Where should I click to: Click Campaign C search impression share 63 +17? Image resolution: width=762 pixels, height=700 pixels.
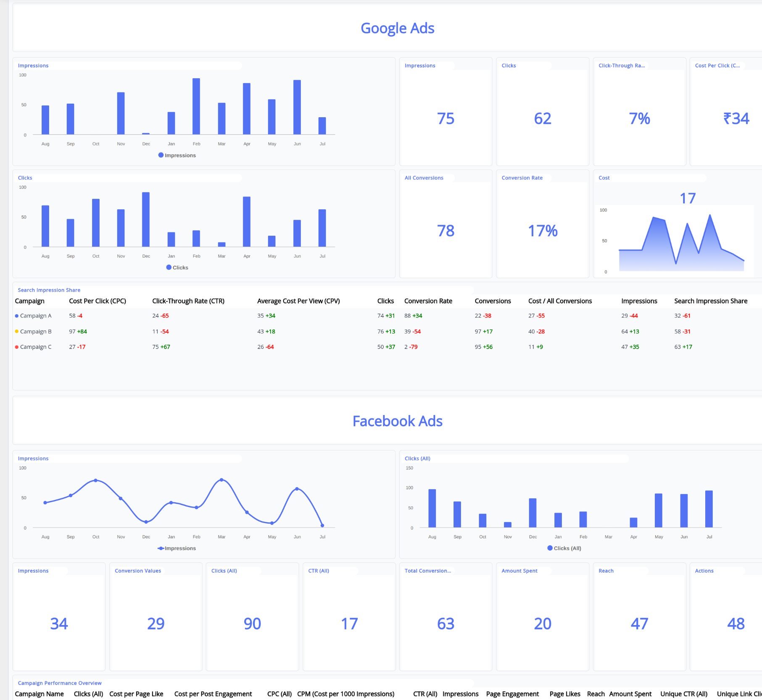click(683, 347)
